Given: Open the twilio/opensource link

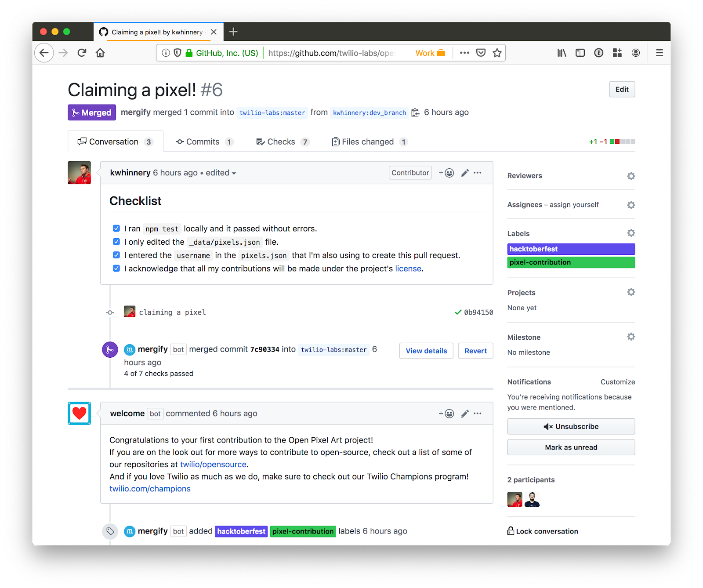Looking at the screenshot, I should tap(213, 465).
